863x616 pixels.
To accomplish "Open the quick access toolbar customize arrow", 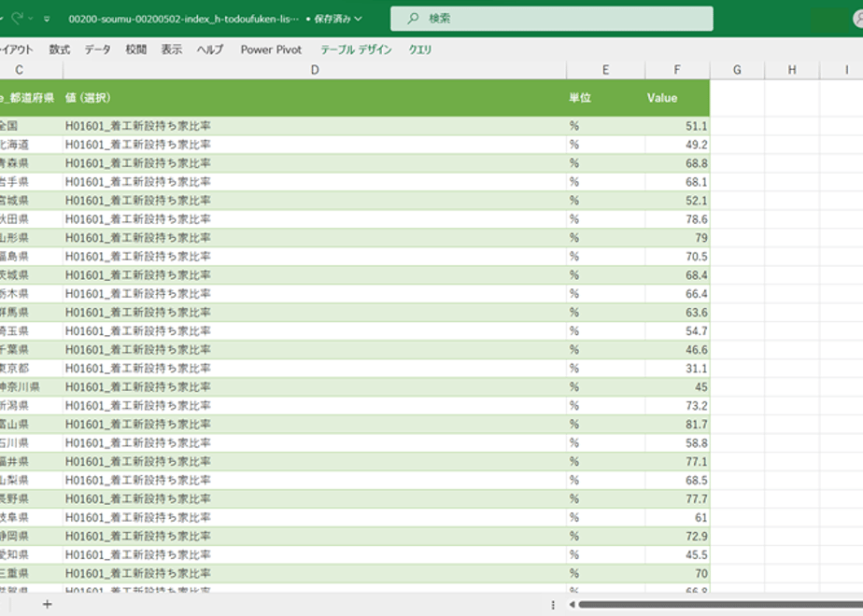I will 47,19.
